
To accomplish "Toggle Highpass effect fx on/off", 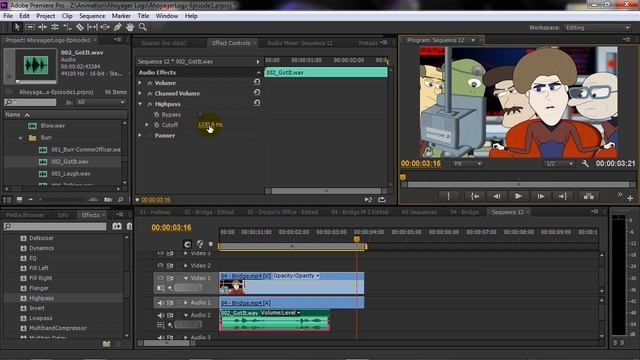I will 150,104.
